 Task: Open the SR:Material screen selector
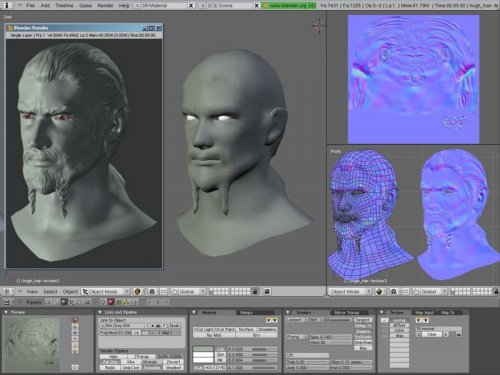click(137, 6)
